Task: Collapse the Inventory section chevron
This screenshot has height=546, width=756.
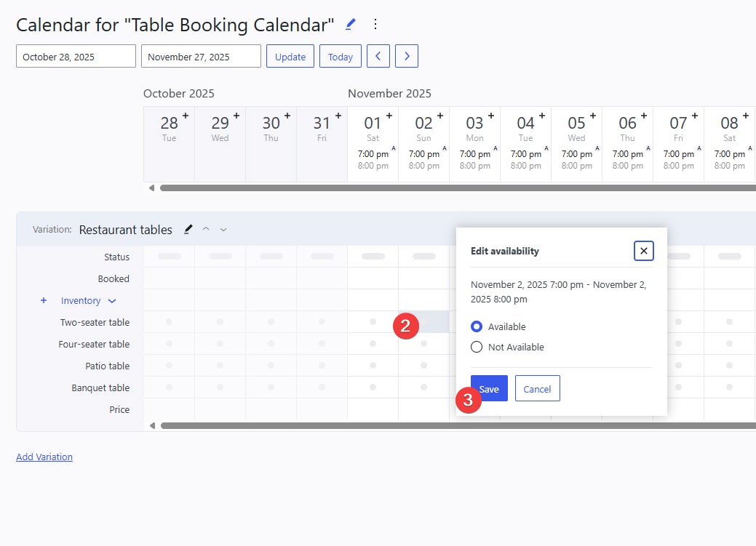Action: click(111, 300)
